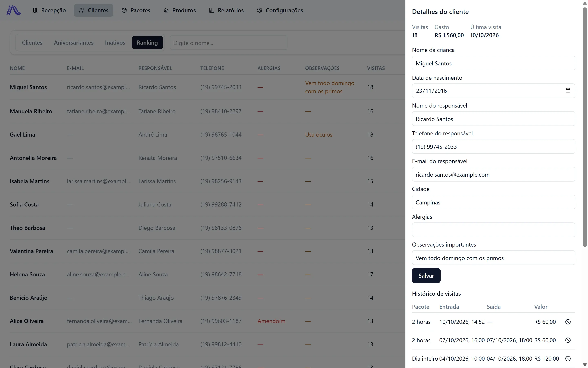Click the NOME column header
Viewport: 588px width, 368px height.
click(17, 68)
